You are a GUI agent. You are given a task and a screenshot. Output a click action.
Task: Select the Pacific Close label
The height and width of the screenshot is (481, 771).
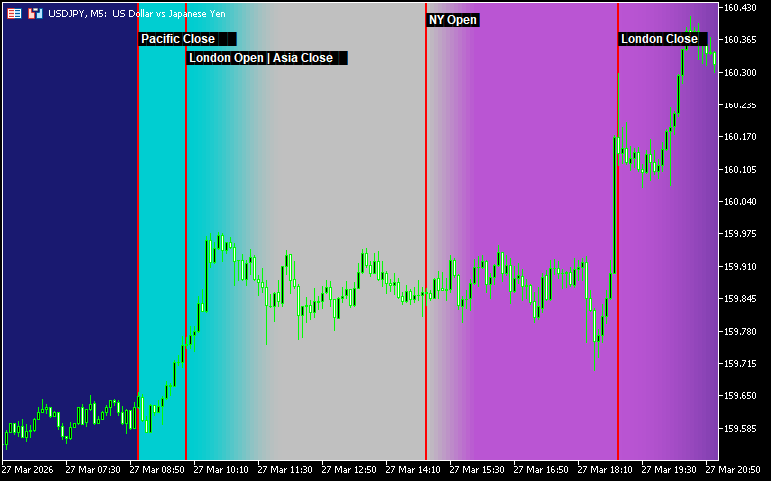pos(178,39)
